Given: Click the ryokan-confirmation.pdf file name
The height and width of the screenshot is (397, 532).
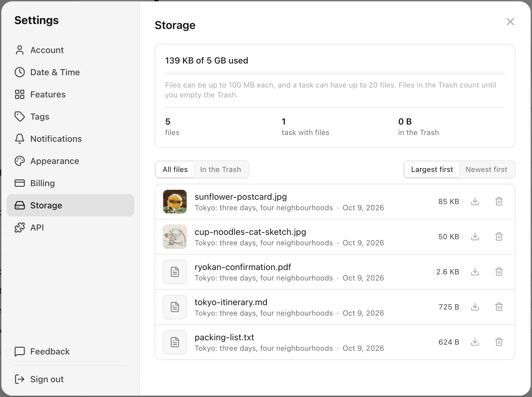Looking at the screenshot, I should tap(243, 267).
